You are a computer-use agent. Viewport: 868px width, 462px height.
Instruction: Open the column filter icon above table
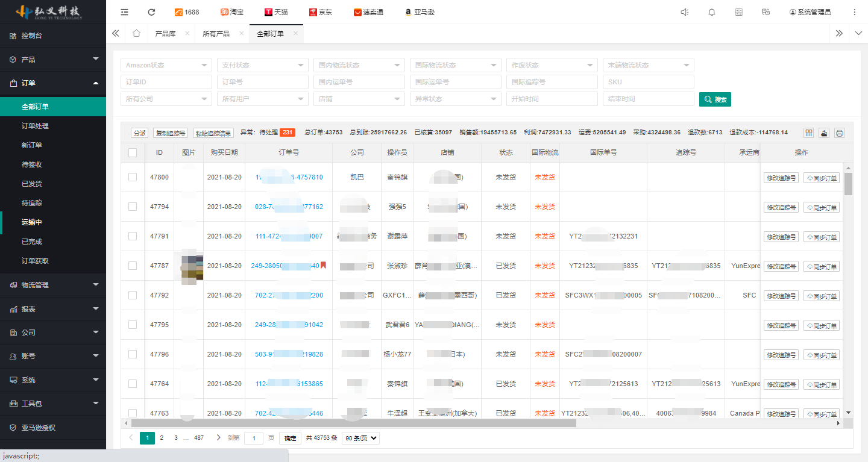pyautogui.click(x=809, y=133)
